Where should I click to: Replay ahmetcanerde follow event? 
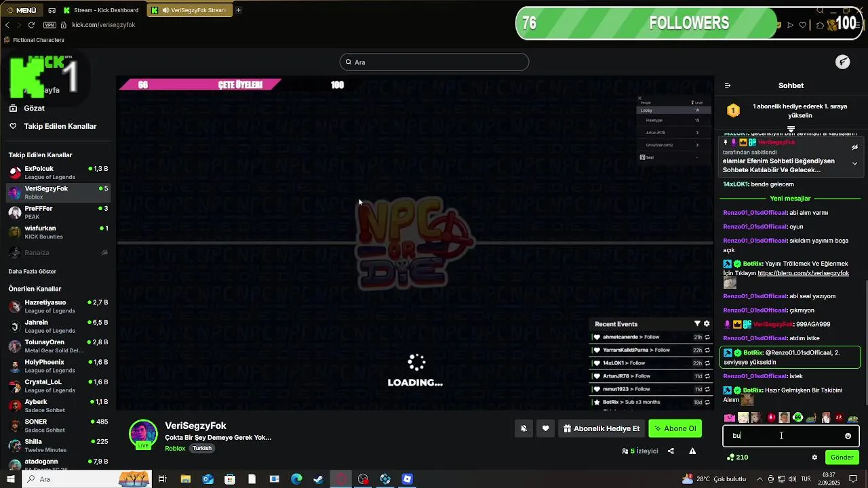pyautogui.click(x=707, y=337)
